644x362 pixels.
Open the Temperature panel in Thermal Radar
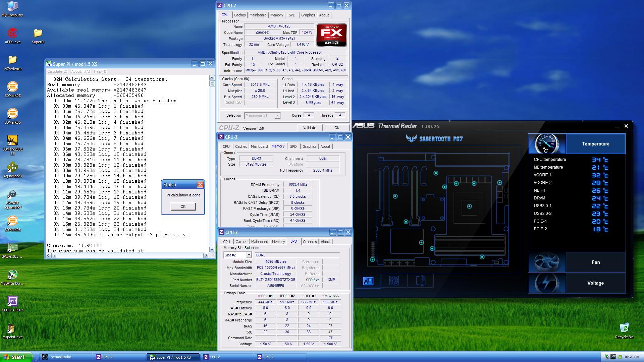(x=595, y=144)
